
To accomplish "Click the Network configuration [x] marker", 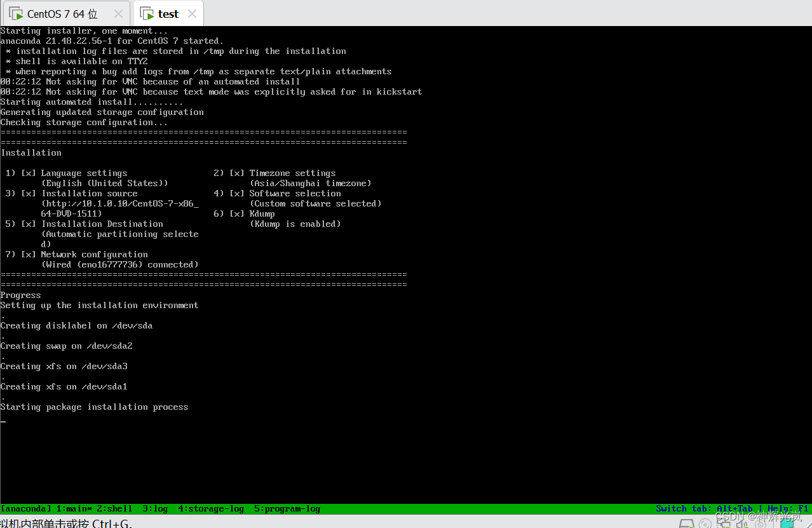I will (x=29, y=254).
